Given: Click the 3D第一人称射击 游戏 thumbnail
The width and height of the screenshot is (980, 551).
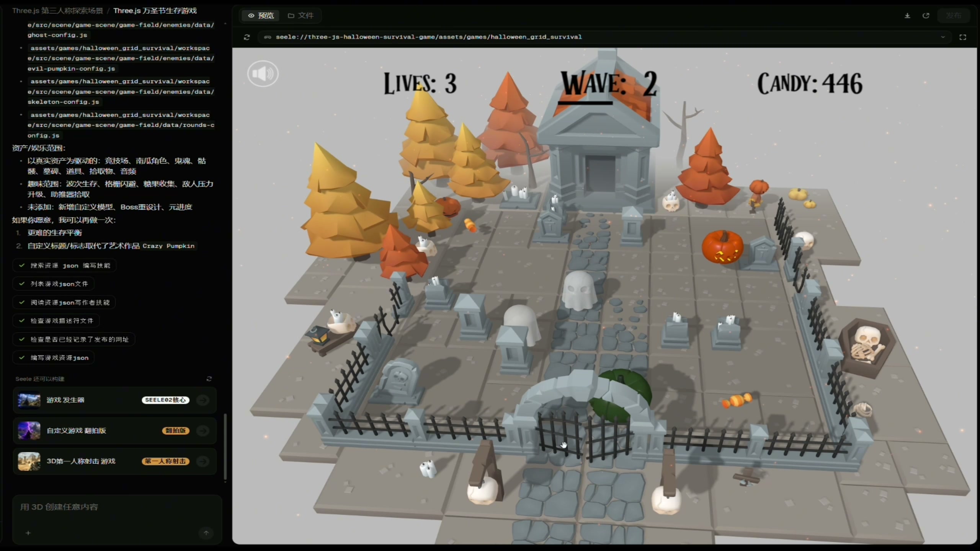Looking at the screenshot, I should (29, 461).
